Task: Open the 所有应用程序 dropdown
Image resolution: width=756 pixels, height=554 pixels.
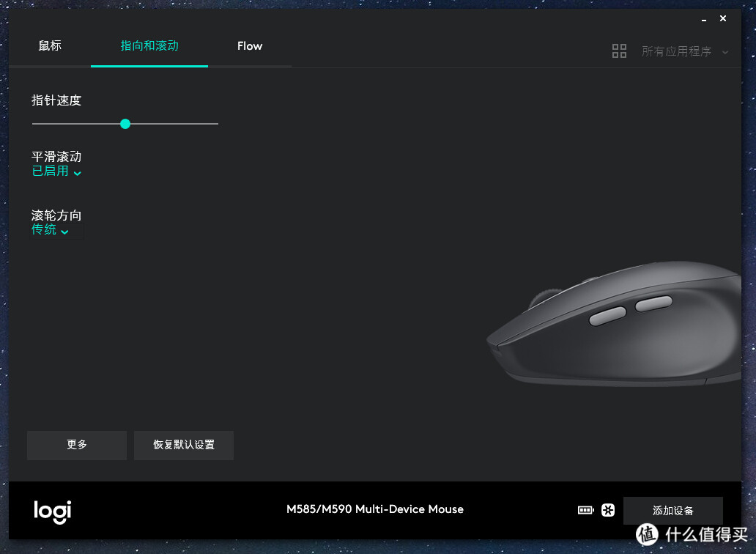Action: tap(684, 51)
